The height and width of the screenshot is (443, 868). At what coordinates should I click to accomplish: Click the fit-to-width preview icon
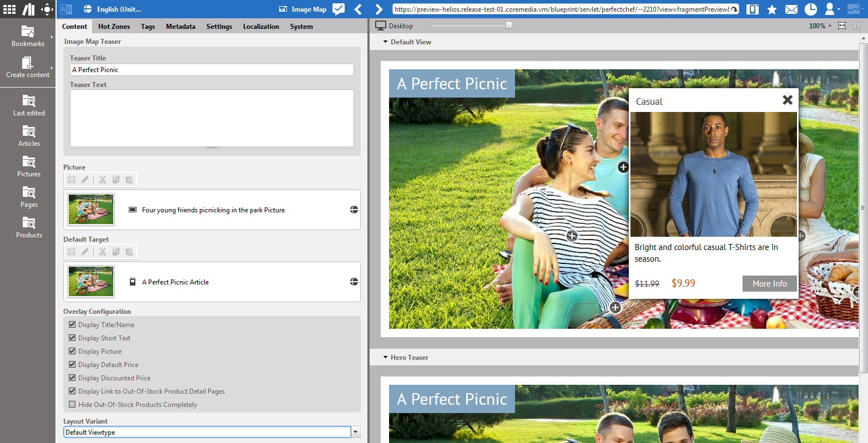[x=842, y=26]
